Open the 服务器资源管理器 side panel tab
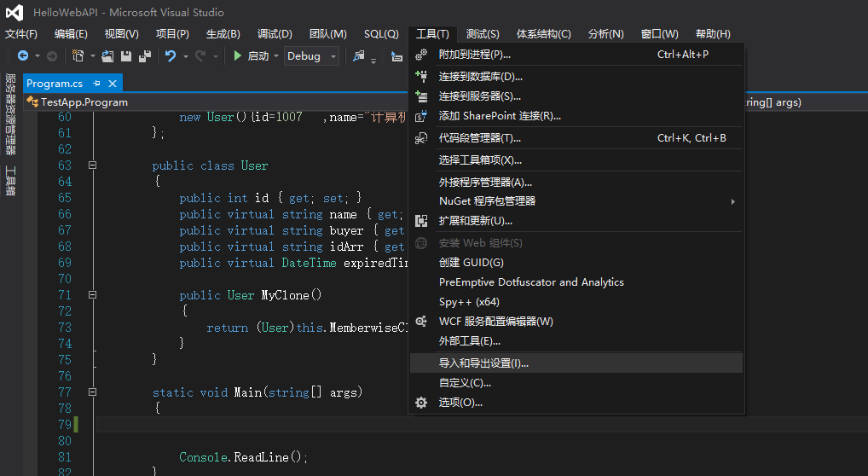The height and width of the screenshot is (476, 868). point(10,113)
